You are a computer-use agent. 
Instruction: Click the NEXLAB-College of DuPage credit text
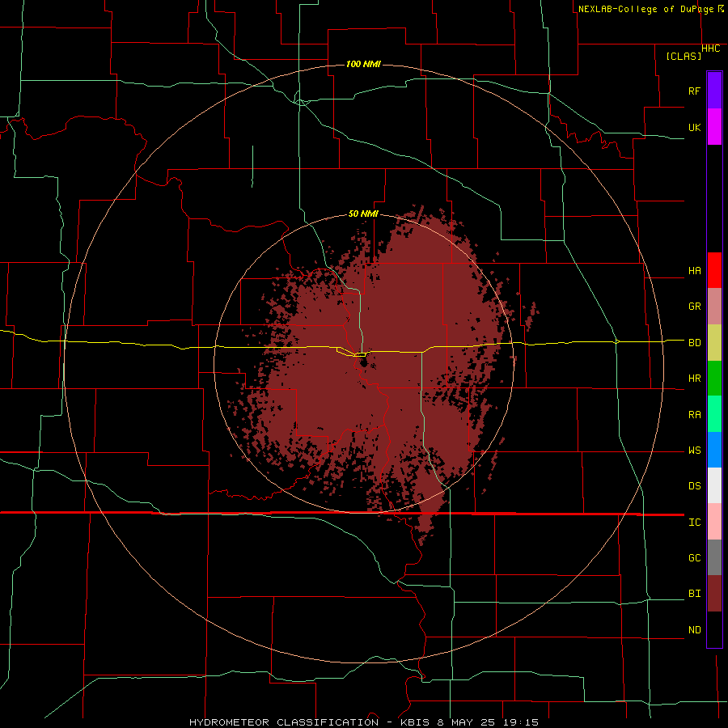click(x=645, y=9)
